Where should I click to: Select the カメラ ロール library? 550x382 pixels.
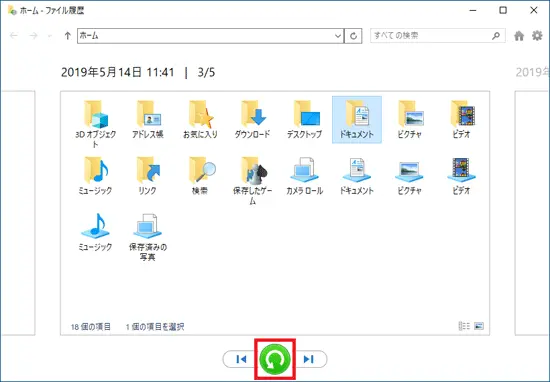click(304, 176)
